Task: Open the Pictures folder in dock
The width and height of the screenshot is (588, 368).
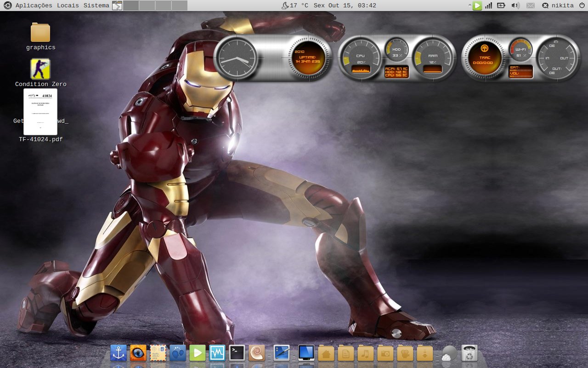Action: (385, 353)
